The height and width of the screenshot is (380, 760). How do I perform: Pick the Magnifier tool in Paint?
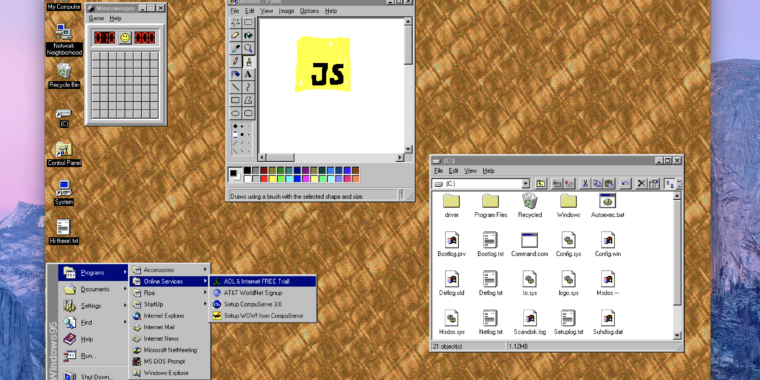click(x=248, y=48)
